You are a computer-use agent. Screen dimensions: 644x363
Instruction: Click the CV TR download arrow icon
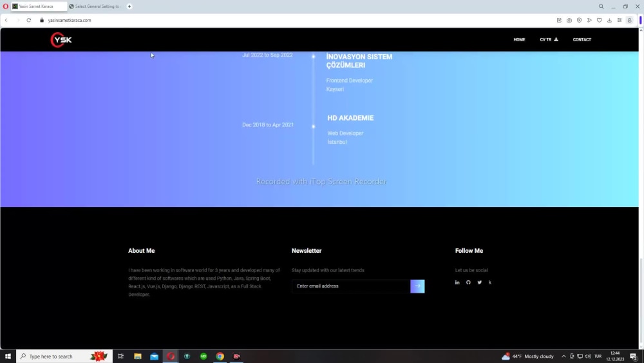[556, 39]
